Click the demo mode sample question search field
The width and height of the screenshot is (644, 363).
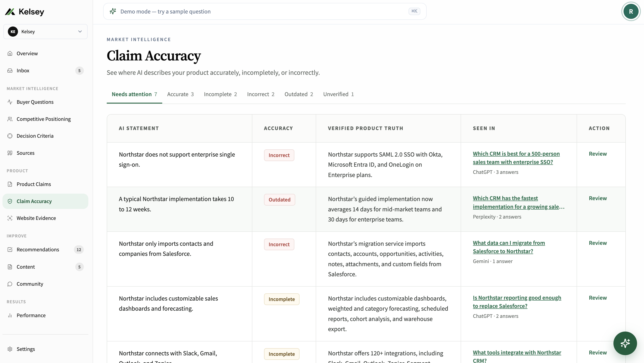[x=265, y=11]
